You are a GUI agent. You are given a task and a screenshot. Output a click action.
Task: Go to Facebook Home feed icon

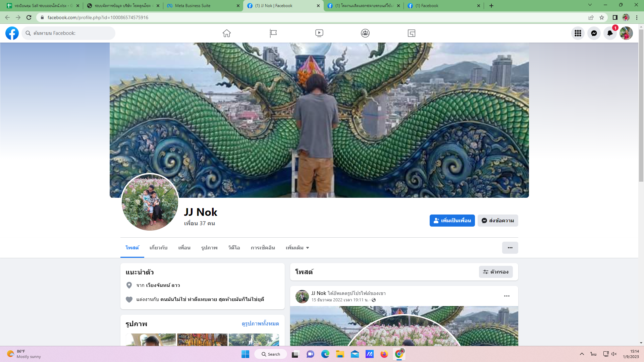point(227,33)
